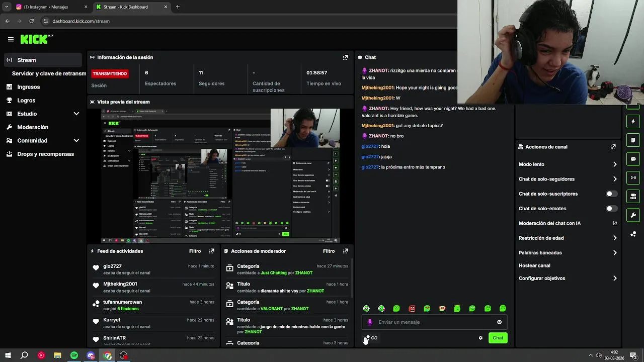Open the system volume control

point(598,355)
